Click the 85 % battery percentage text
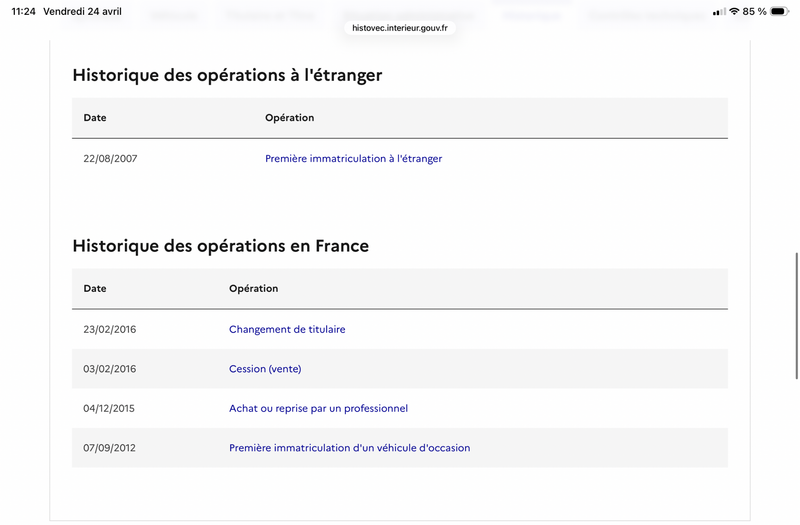Viewport: 800px width, 525px height. click(754, 11)
